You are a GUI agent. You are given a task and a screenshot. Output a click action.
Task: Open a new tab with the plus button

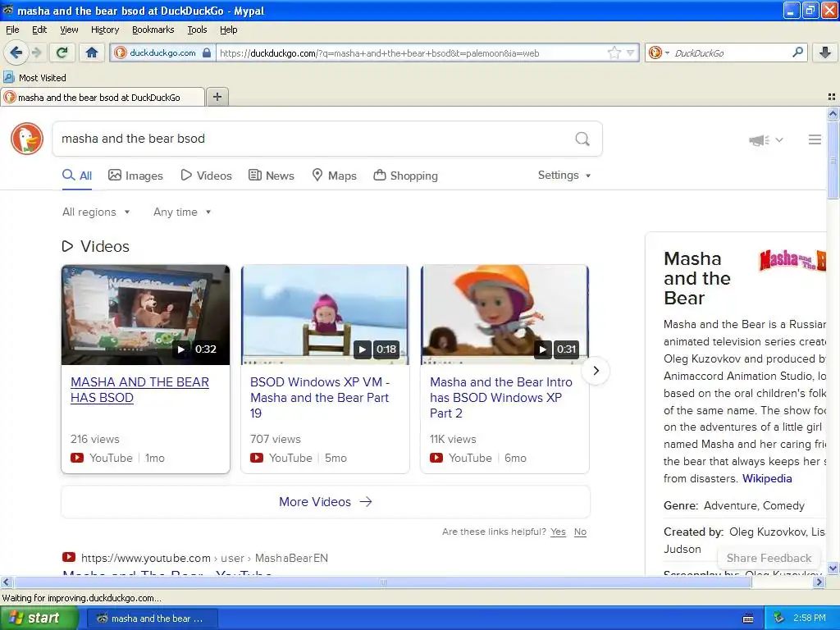click(217, 97)
